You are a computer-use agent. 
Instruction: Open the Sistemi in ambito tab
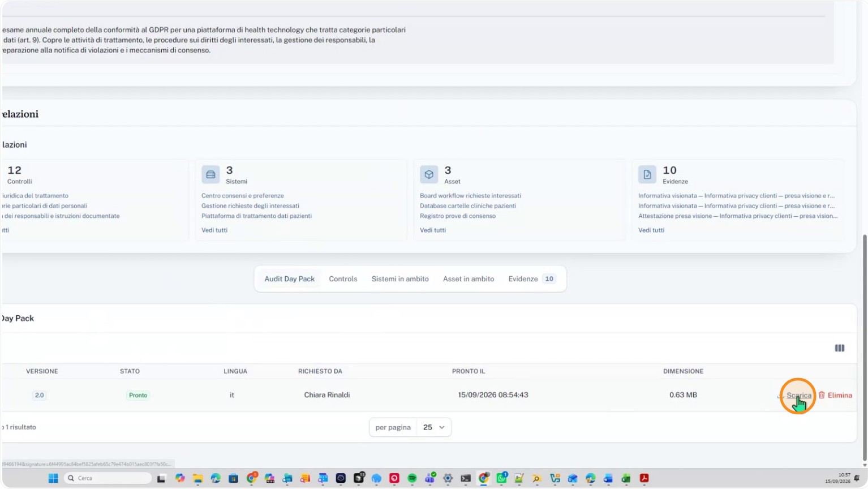400,279
